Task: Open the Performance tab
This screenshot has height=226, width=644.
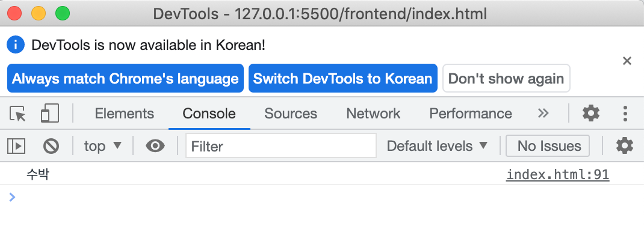Action: click(471, 114)
